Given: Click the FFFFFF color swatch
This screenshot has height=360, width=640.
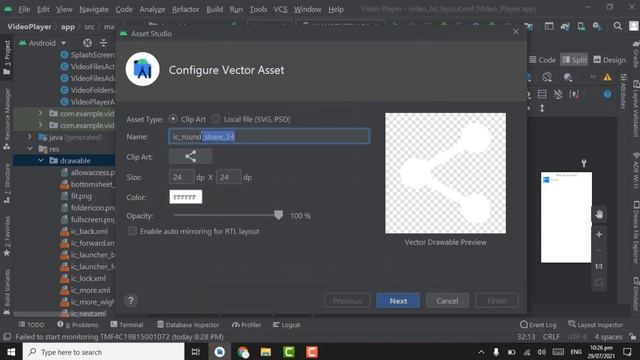Looking at the screenshot, I should tap(185, 197).
